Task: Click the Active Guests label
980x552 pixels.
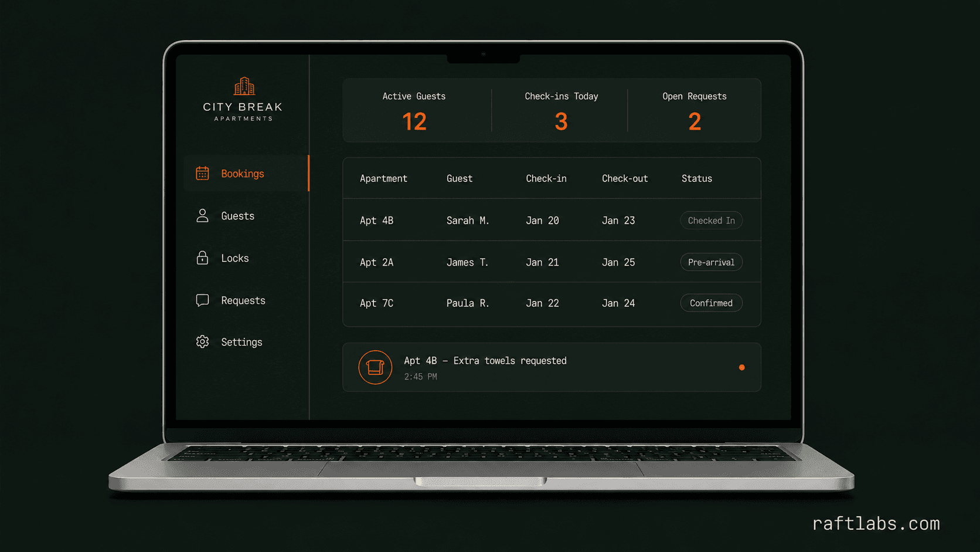Action: click(x=414, y=96)
